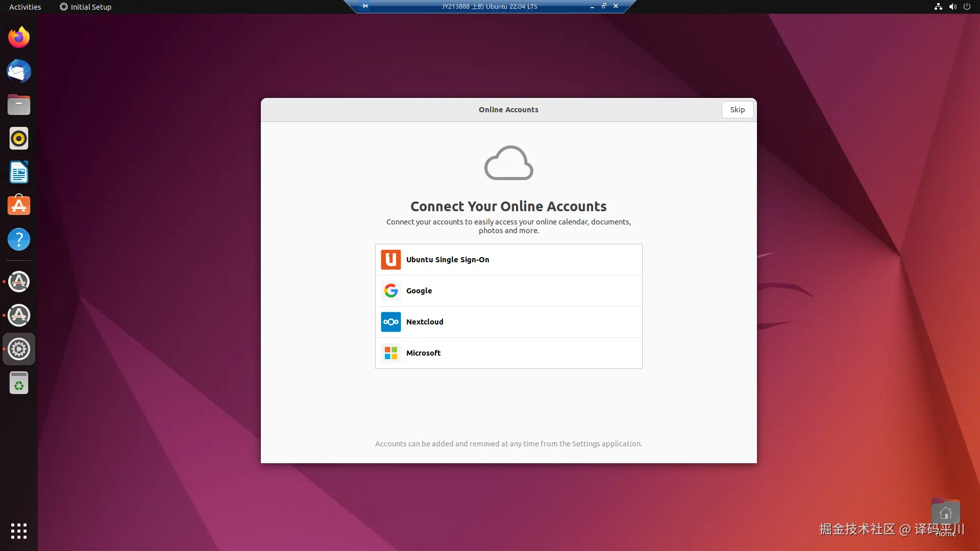980x551 pixels.
Task: Launch Rhythmbox music player
Action: click(x=19, y=139)
